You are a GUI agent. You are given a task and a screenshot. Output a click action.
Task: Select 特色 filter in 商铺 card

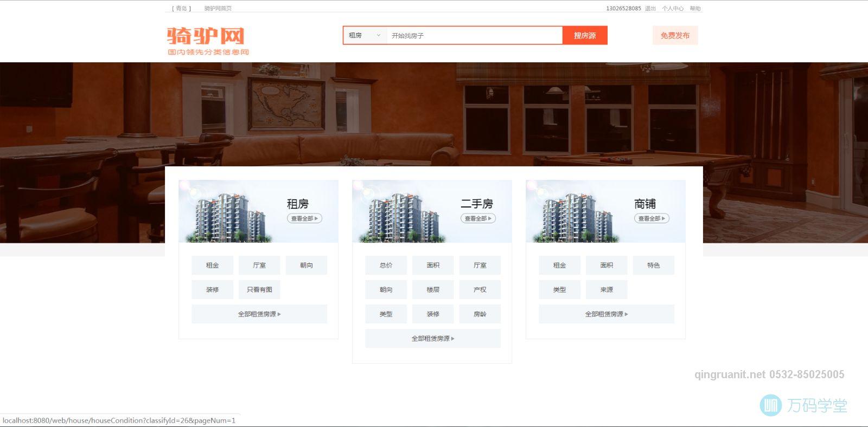point(654,265)
